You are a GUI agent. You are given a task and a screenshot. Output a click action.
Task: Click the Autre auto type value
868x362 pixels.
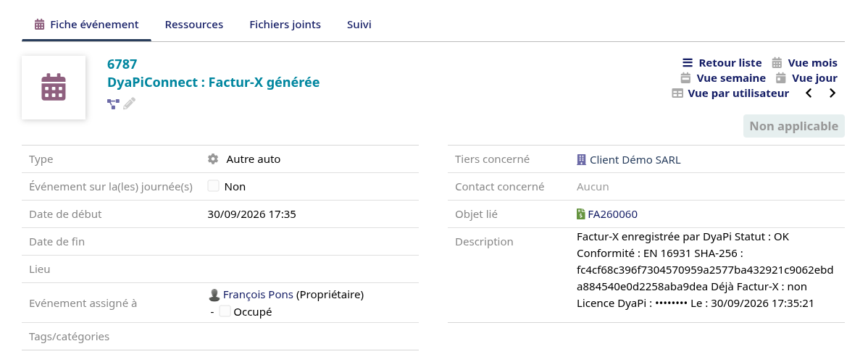click(x=253, y=159)
